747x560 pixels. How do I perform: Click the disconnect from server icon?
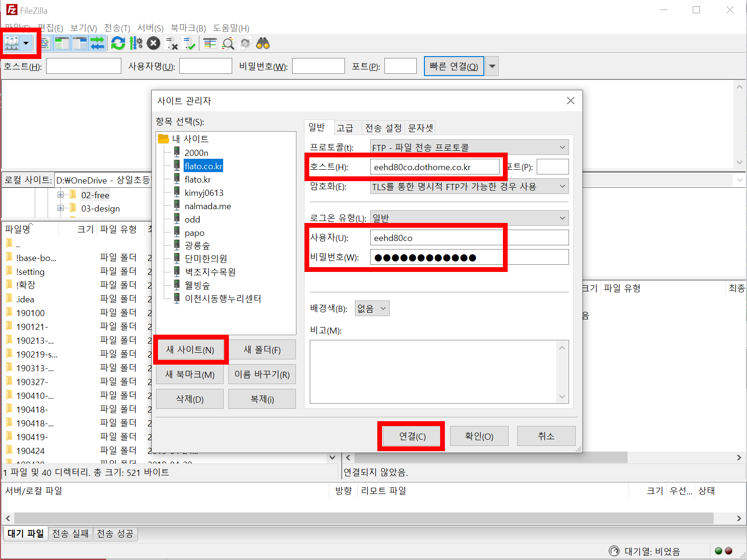click(x=171, y=43)
